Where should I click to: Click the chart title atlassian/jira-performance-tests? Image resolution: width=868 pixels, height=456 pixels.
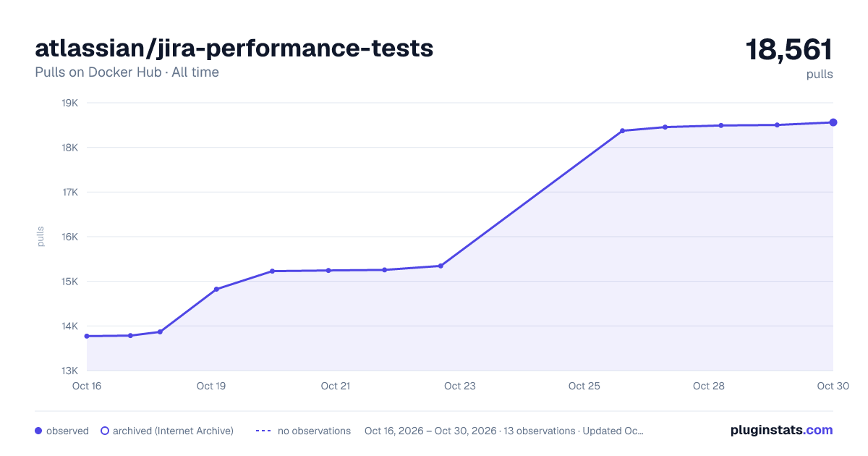234,48
